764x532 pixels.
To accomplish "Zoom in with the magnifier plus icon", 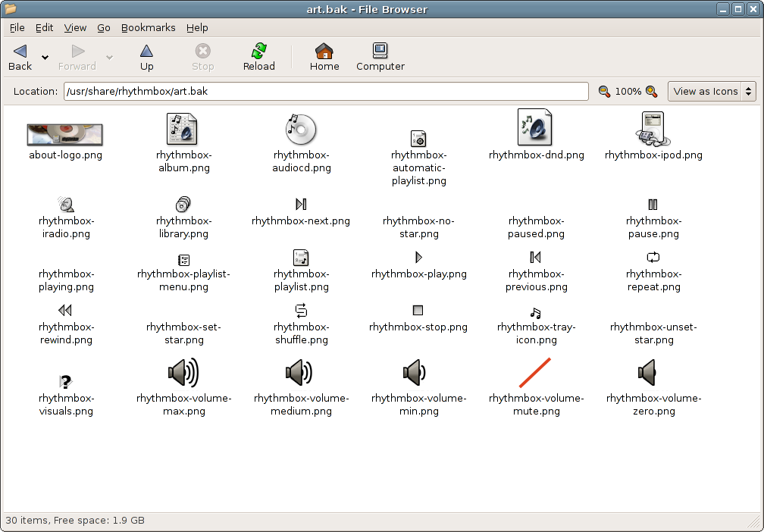I will (652, 91).
